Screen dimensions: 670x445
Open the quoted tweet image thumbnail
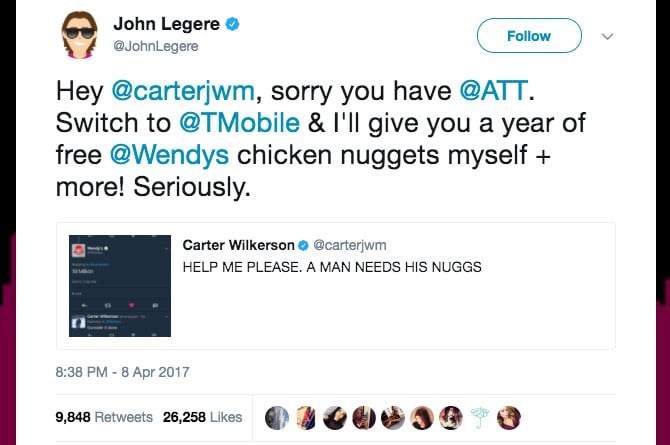[x=120, y=286]
